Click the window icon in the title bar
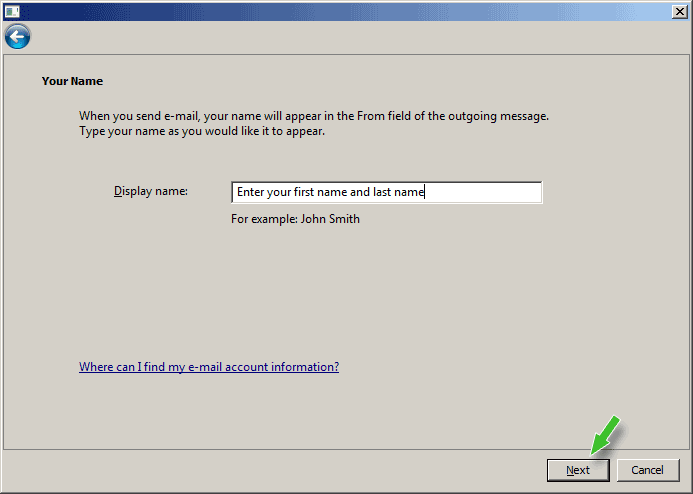 [13, 9]
